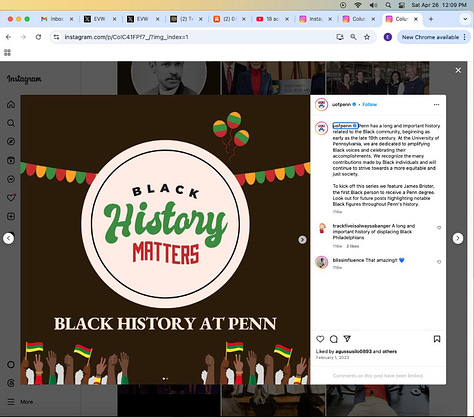Open trackfiveisalwaysabanger profile link
This screenshot has width=474, height=417.
coord(361,226)
